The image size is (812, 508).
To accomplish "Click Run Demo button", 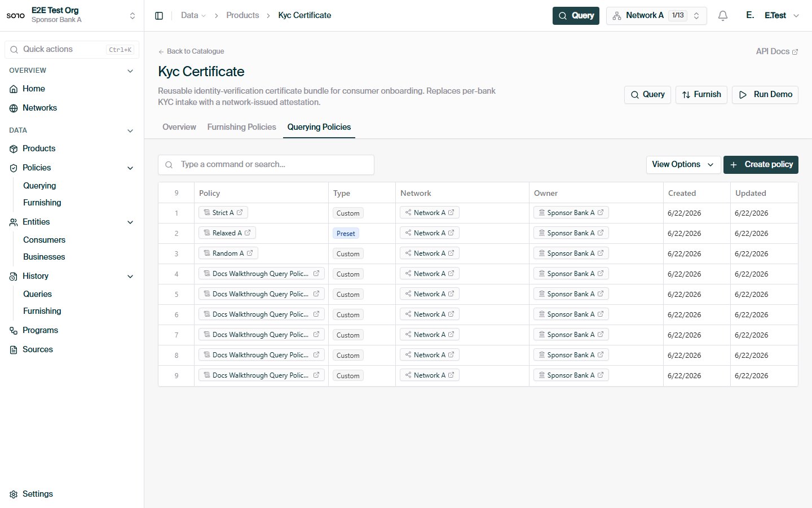I will point(765,95).
